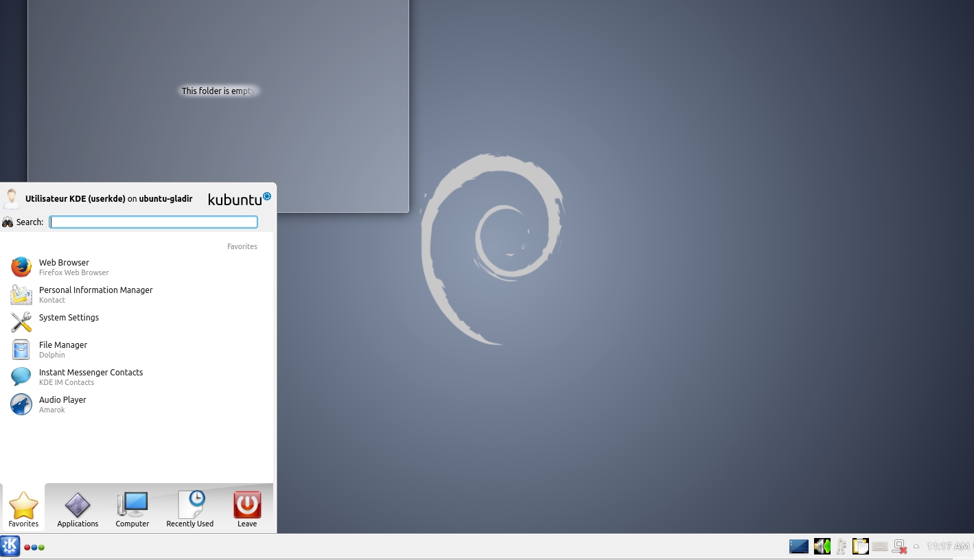
Task: Open Dolphin File Manager
Action: click(62, 349)
